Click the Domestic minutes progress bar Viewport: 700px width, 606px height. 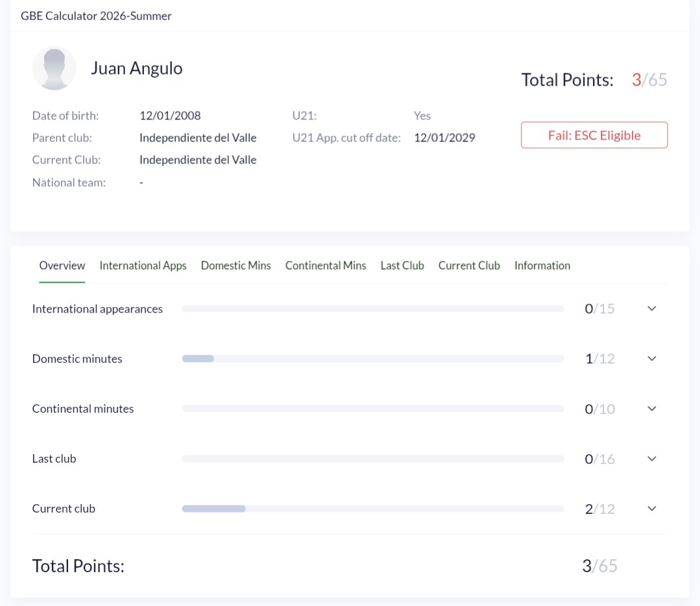click(373, 359)
